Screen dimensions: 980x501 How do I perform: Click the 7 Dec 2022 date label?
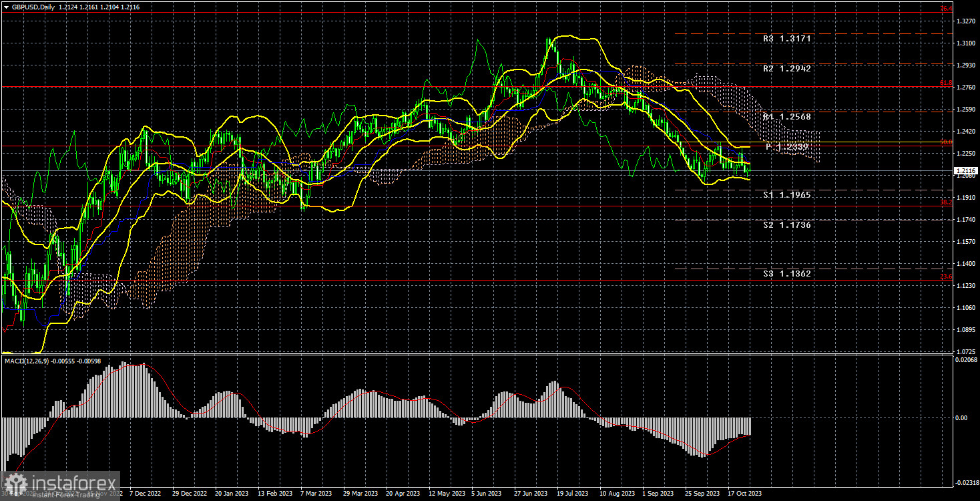(146, 494)
